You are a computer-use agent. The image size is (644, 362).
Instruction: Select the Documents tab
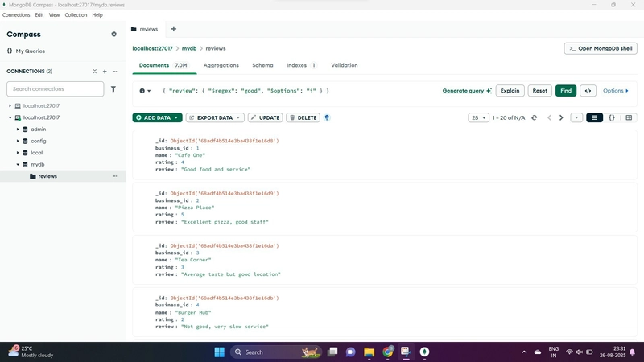click(164, 65)
